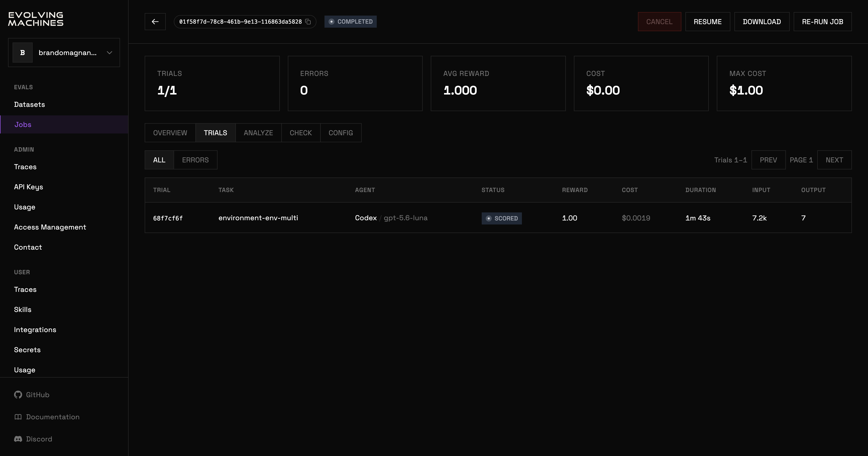The width and height of the screenshot is (868, 456).
Task: Open trial 68f7cf6f row
Action: coord(498,218)
